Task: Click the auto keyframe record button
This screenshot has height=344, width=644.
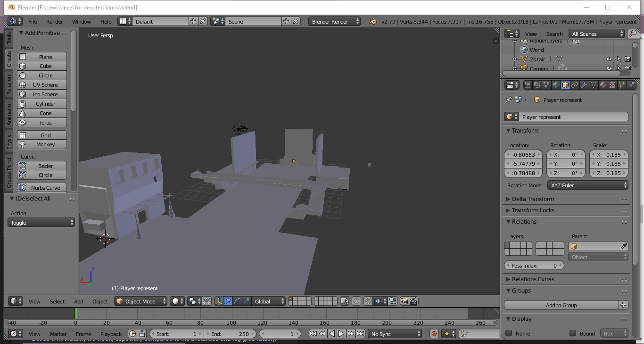Action: [x=434, y=334]
